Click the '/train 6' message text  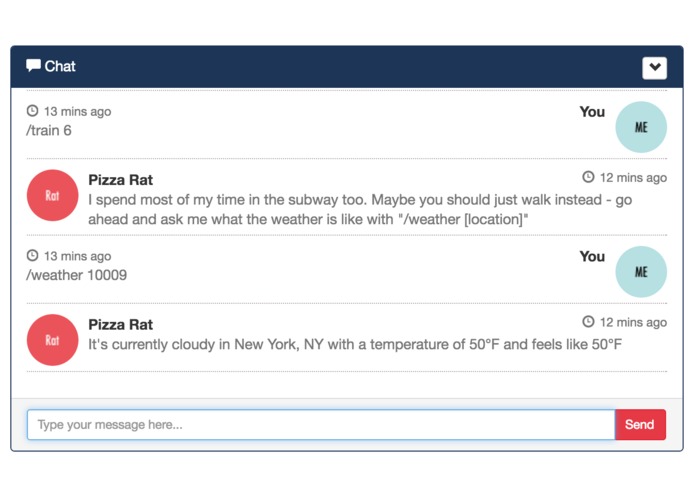[49, 131]
